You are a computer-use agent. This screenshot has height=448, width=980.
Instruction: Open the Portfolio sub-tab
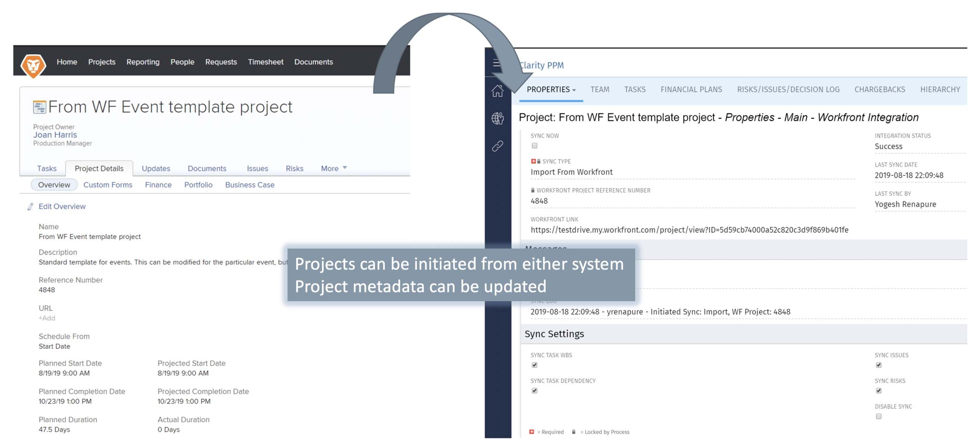198,185
